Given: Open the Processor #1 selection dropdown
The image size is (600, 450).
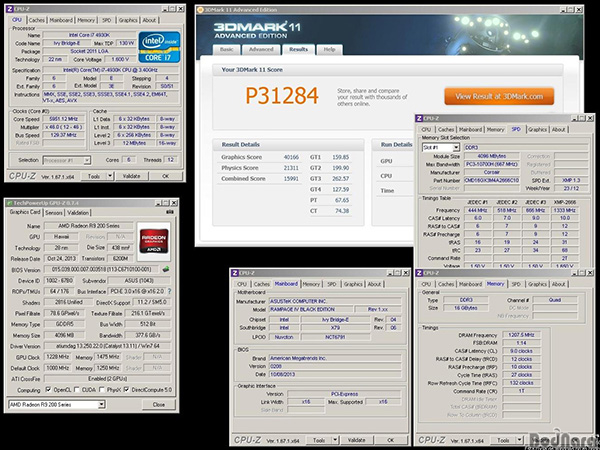Looking at the screenshot, I should pos(87,160).
